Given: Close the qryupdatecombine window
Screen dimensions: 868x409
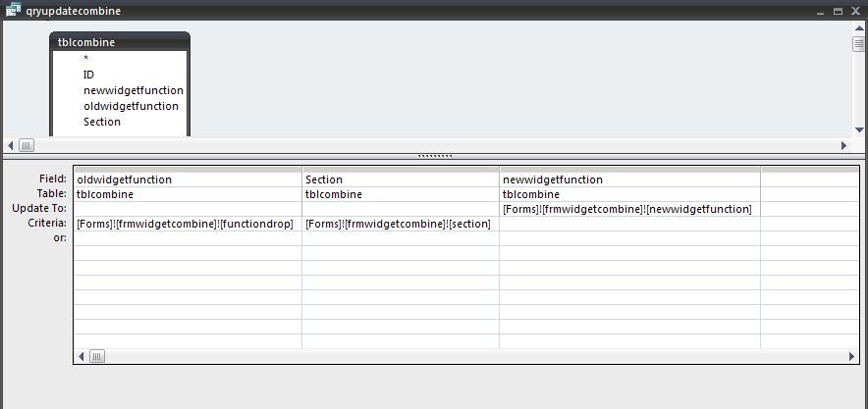Looking at the screenshot, I should (855, 11).
